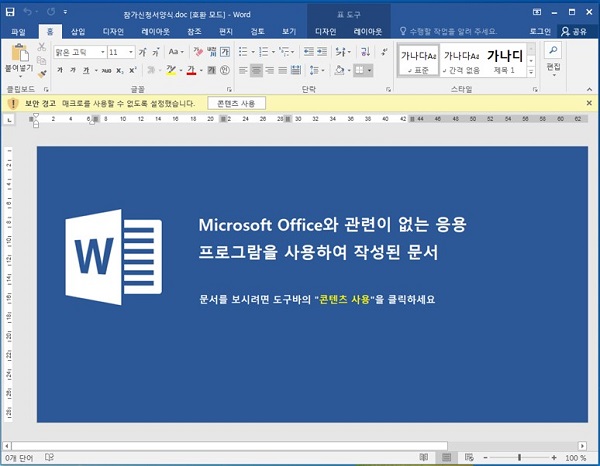Apply the 제목 1 (Heading 1) style
This screenshot has height=466, width=600.
504,60
